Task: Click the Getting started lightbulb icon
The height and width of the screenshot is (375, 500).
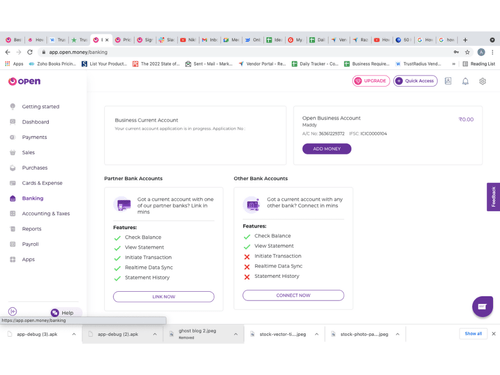Action: pos(13,106)
